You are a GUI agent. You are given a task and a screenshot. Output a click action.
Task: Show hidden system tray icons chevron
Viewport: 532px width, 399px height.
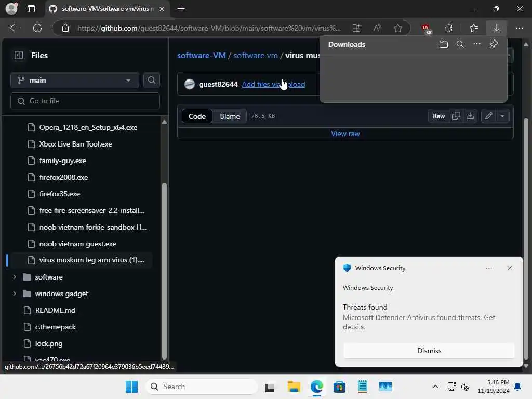click(x=435, y=387)
